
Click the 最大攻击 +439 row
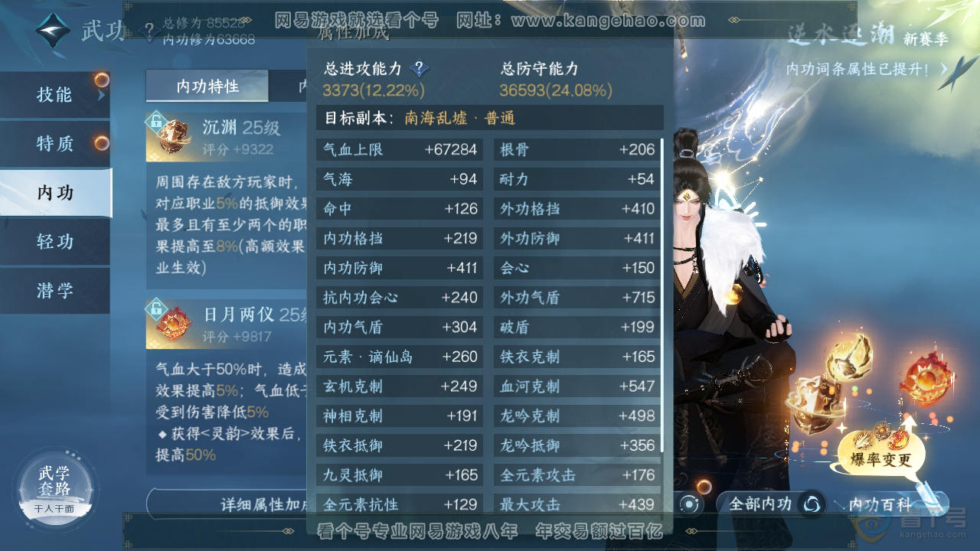coord(577,504)
